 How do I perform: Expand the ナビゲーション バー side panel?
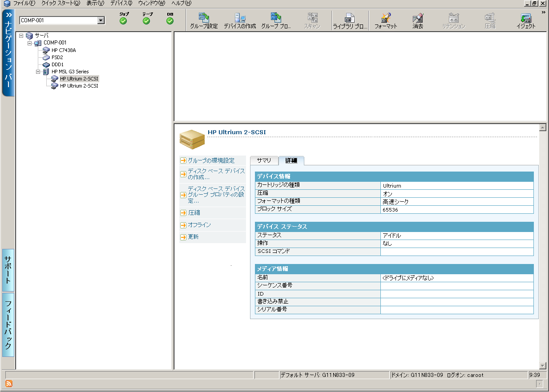pyautogui.click(x=8, y=52)
